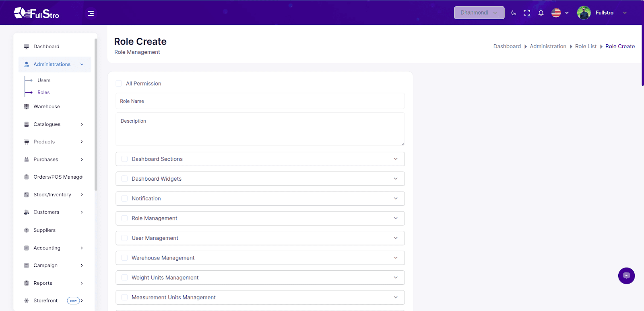Click the Role Create breadcrumb

click(620, 46)
